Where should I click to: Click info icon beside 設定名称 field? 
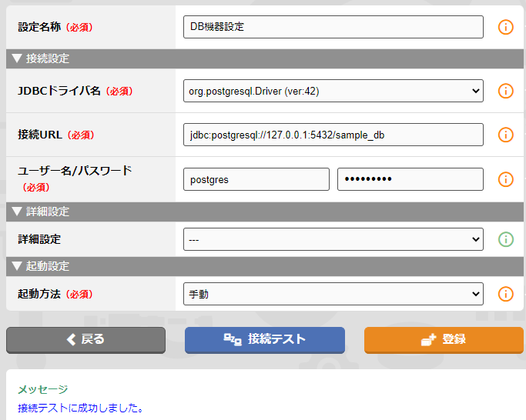click(x=505, y=27)
